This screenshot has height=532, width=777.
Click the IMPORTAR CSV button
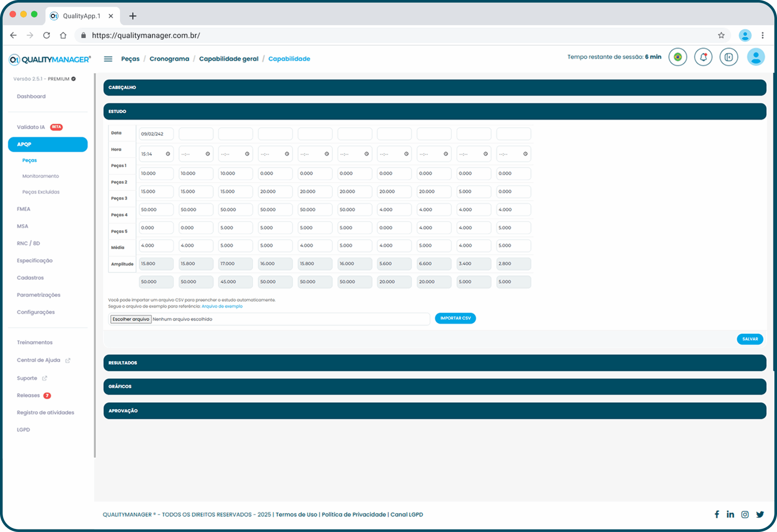455,318
